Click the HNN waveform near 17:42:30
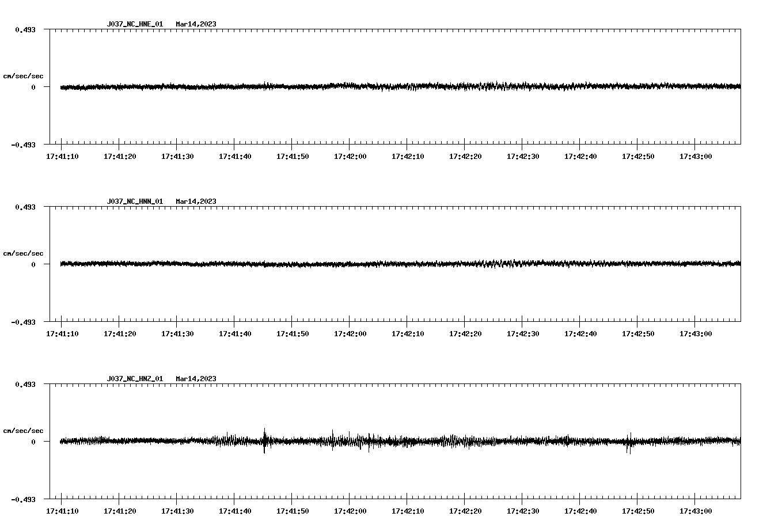Viewport: 782px width, 532px height. 521,265
